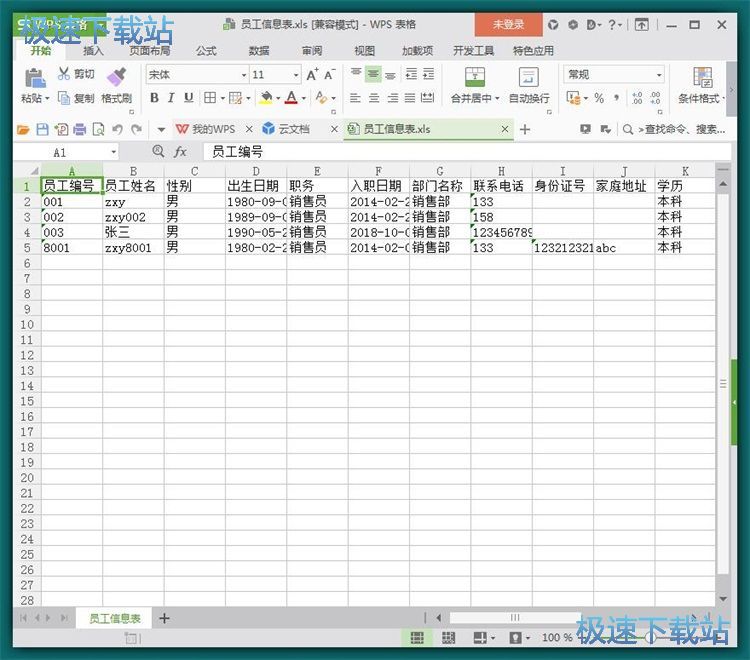This screenshot has width=750, height=660.
Task: Click the Not Logged In button
Action: (x=508, y=24)
